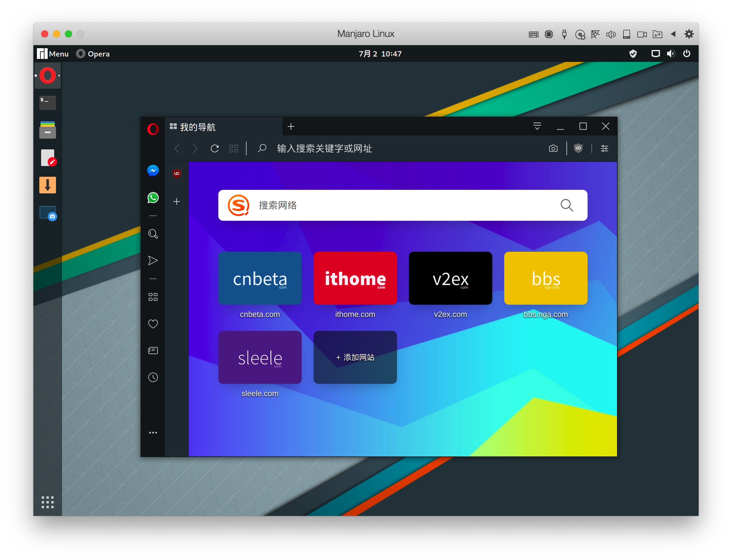
Task: Click the VM keyboard icon in title bar
Action: click(533, 34)
